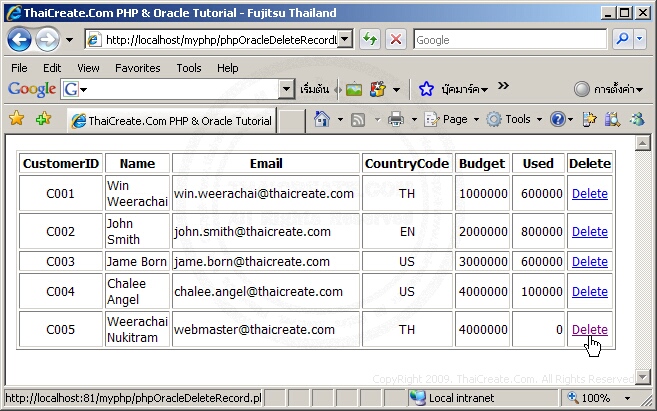Open Favorites Center star icon
This screenshot has width=657, height=411.
pos(16,119)
